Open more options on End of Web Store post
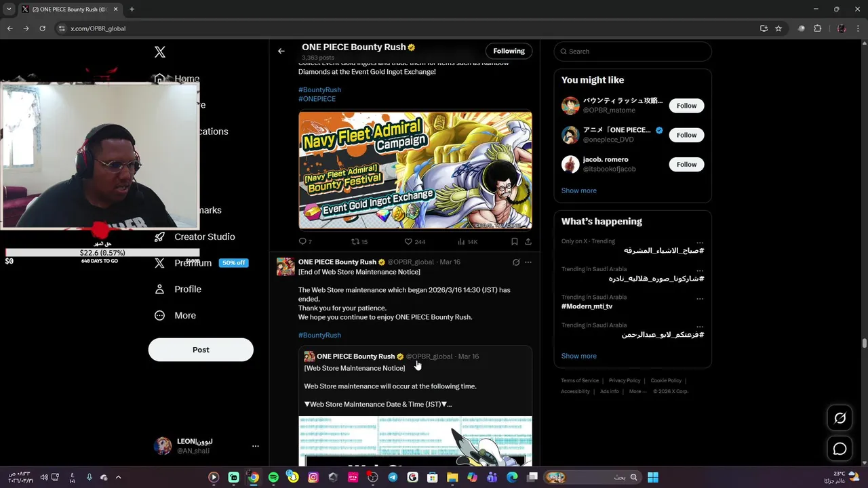 (528, 262)
